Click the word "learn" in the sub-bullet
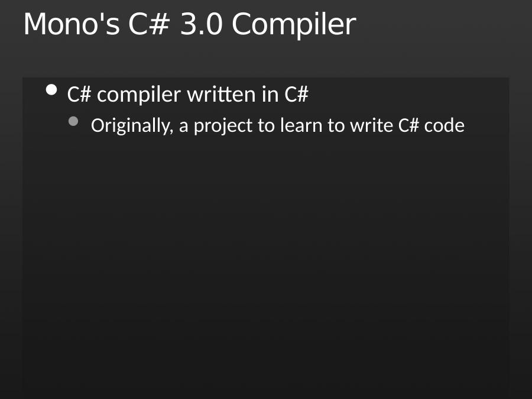This screenshot has height=399, width=532. click(301, 125)
